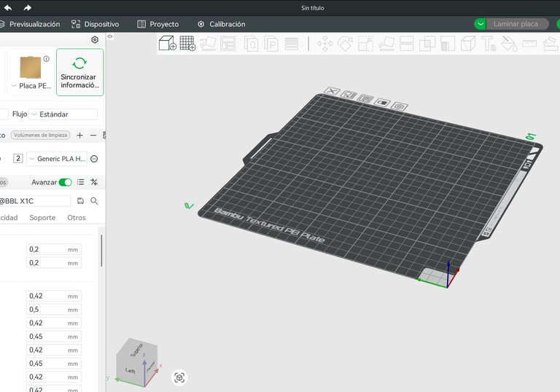Click the filament 2 color swatch

coord(17,159)
